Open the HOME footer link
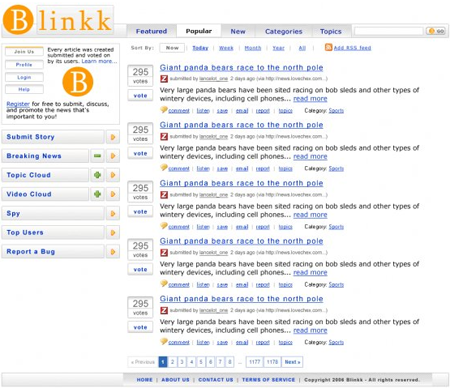Image resolution: width=450 pixels, height=388 pixels. tap(144, 380)
